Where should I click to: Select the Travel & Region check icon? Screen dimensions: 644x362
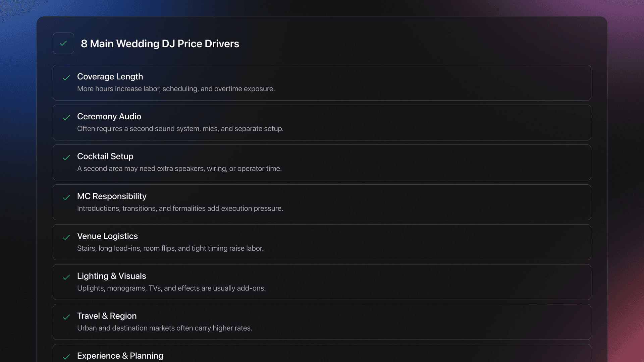[x=67, y=317]
